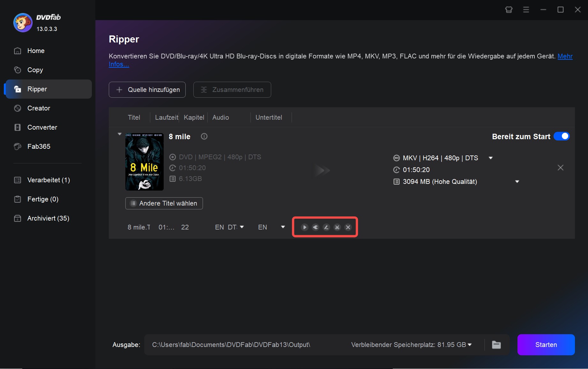The width and height of the screenshot is (588, 369).
Task: Toggle the Bereit zum Start switch
Action: tap(562, 136)
